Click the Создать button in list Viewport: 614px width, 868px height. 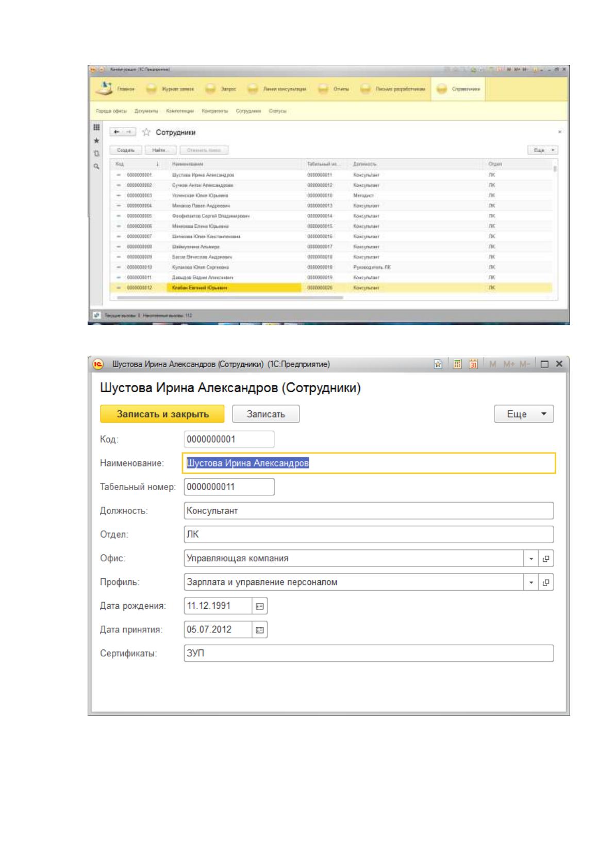tap(126, 150)
